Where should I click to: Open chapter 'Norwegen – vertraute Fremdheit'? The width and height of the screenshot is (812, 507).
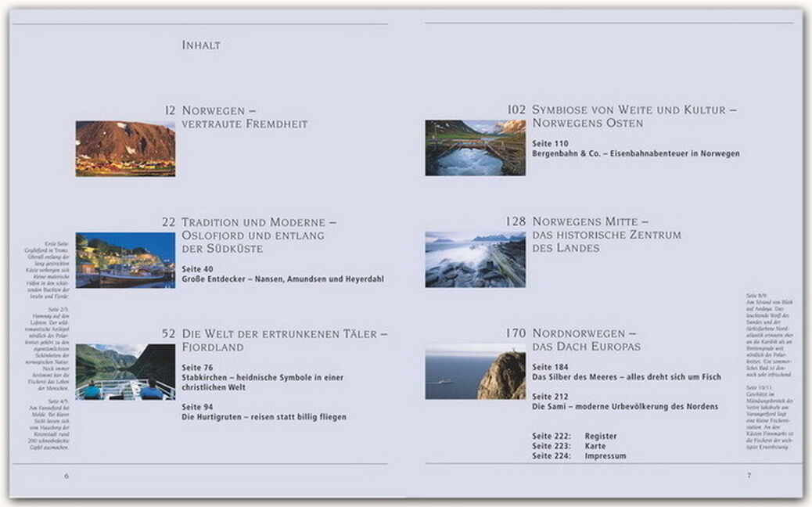[x=245, y=117]
